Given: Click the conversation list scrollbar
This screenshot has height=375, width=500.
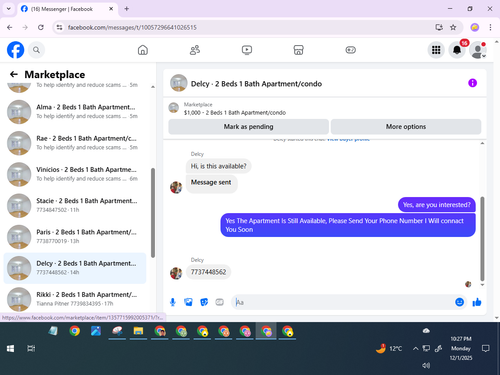Looking at the screenshot, I should (x=153, y=213).
